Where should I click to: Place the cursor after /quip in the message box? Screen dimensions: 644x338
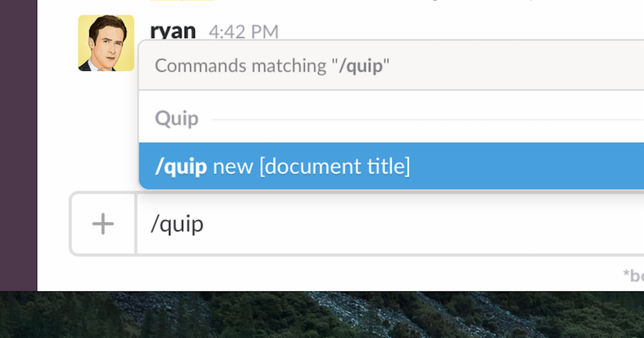click(x=204, y=224)
